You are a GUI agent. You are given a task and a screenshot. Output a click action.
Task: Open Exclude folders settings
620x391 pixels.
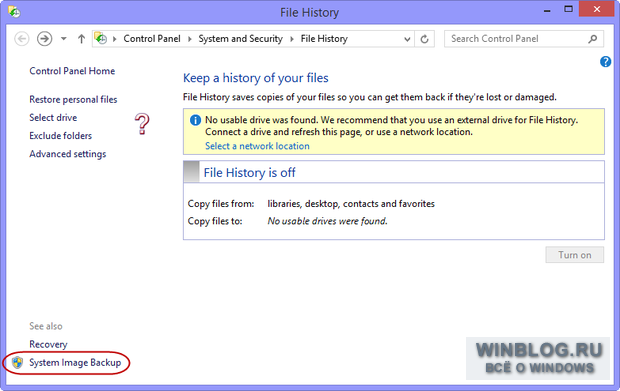click(x=60, y=136)
